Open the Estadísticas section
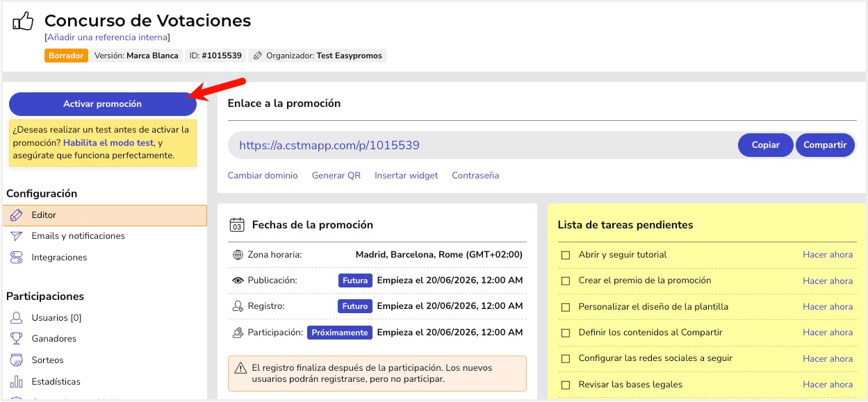Viewport: 868px width, 402px height. pos(56,382)
